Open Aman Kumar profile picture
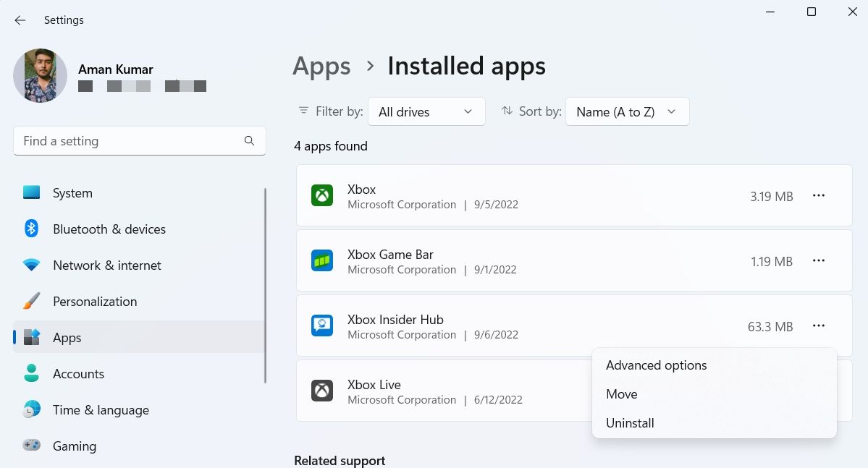 click(41, 76)
